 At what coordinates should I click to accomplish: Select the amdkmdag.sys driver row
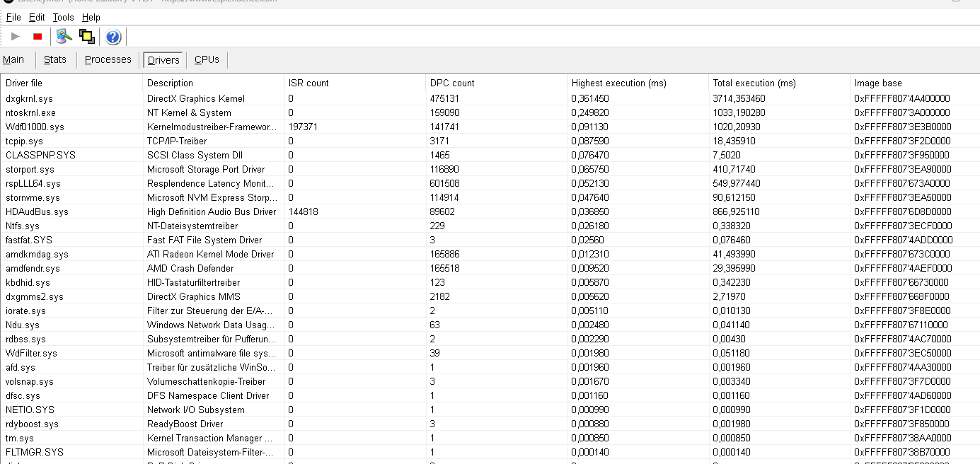pos(490,254)
